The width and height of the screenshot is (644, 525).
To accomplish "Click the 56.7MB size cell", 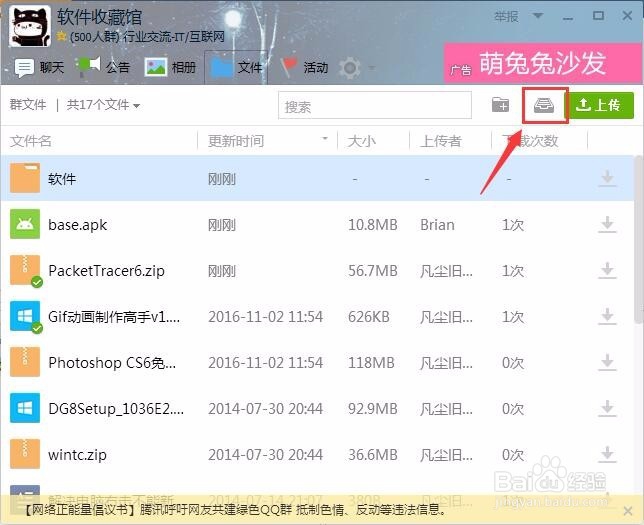I will 373,271.
